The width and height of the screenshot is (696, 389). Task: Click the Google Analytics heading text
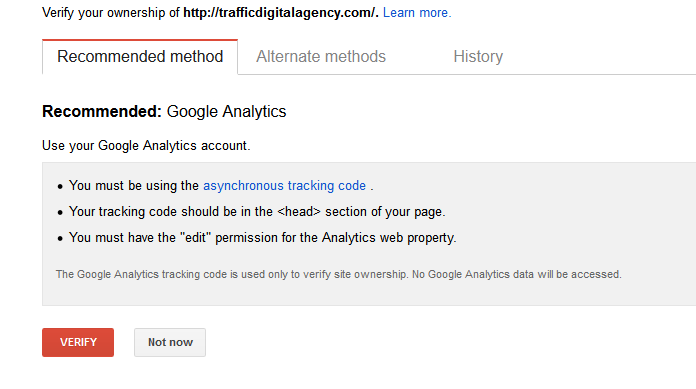point(226,111)
